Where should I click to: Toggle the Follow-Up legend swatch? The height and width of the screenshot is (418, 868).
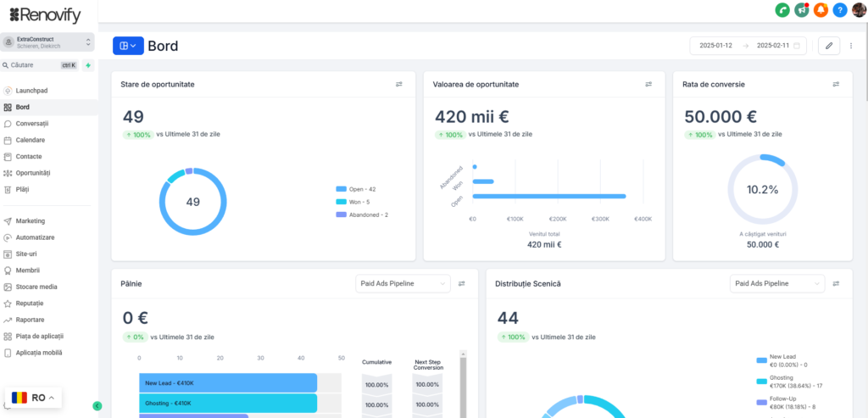click(762, 402)
